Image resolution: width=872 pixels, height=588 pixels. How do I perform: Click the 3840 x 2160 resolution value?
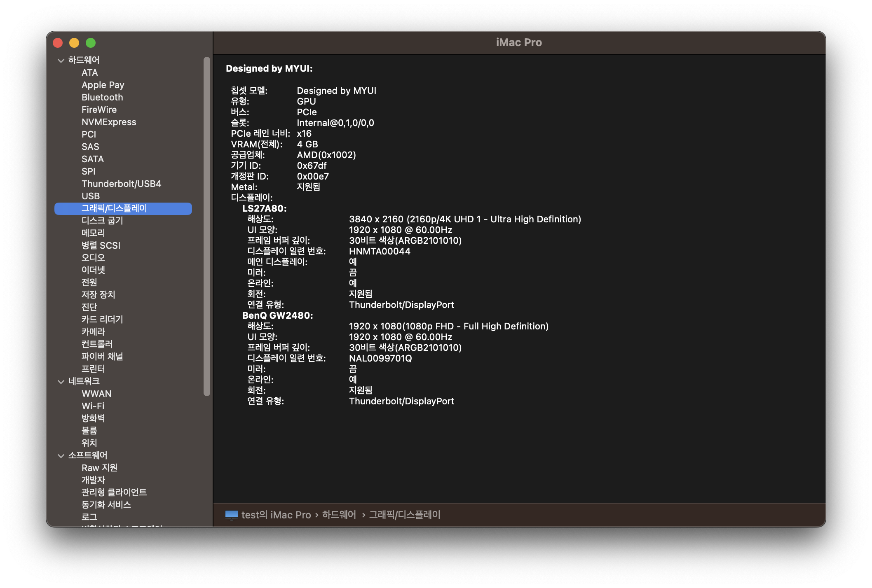click(465, 219)
